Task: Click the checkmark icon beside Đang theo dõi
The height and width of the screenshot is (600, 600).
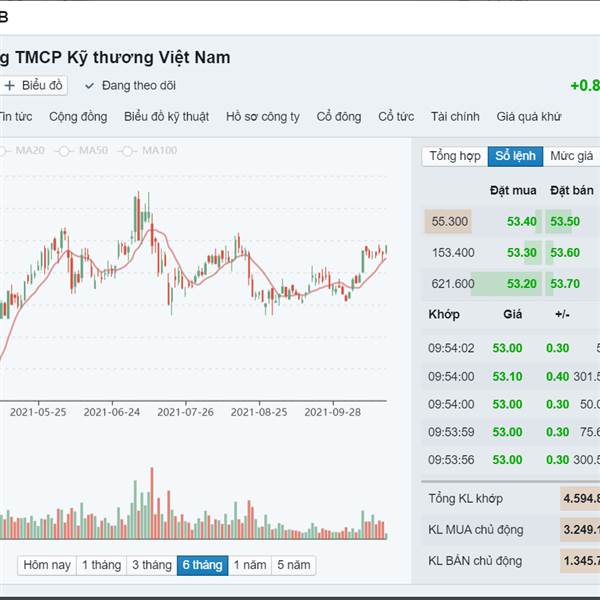Action: point(89,86)
